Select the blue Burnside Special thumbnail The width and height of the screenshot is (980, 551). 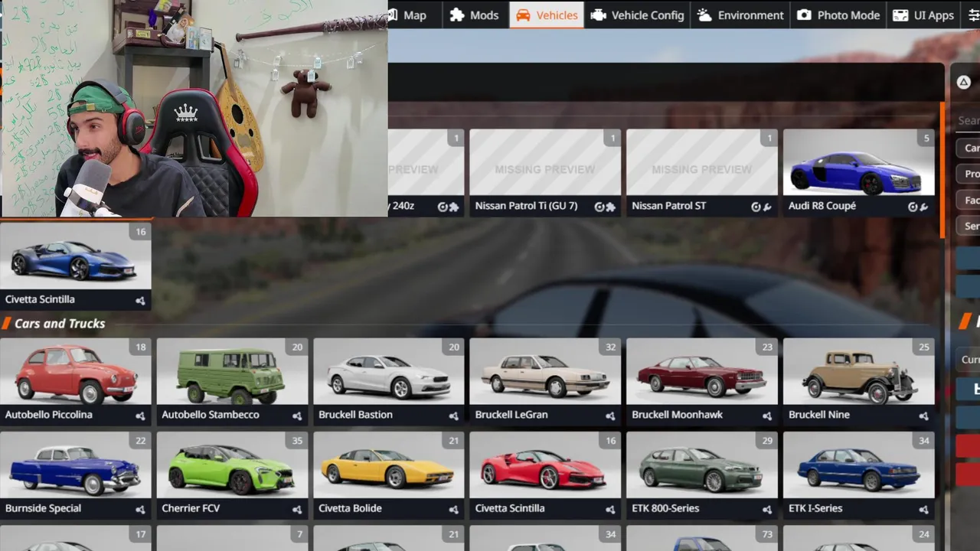point(76,465)
